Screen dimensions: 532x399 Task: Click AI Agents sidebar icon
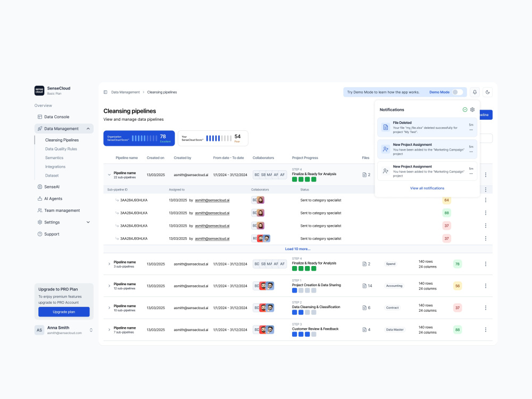tap(40, 198)
